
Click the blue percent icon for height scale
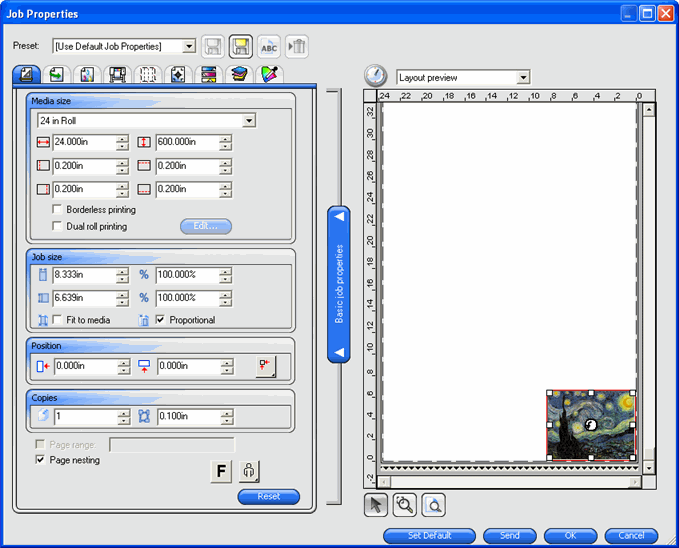pos(144,275)
